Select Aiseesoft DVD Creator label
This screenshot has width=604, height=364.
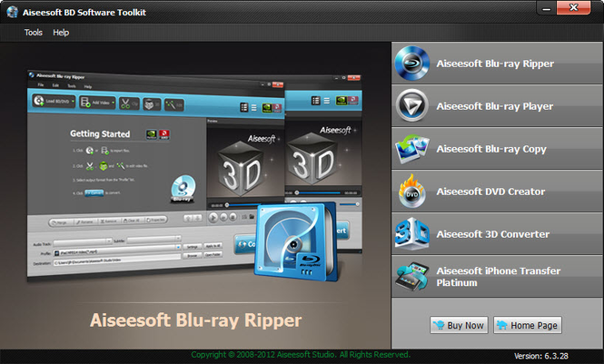(490, 192)
